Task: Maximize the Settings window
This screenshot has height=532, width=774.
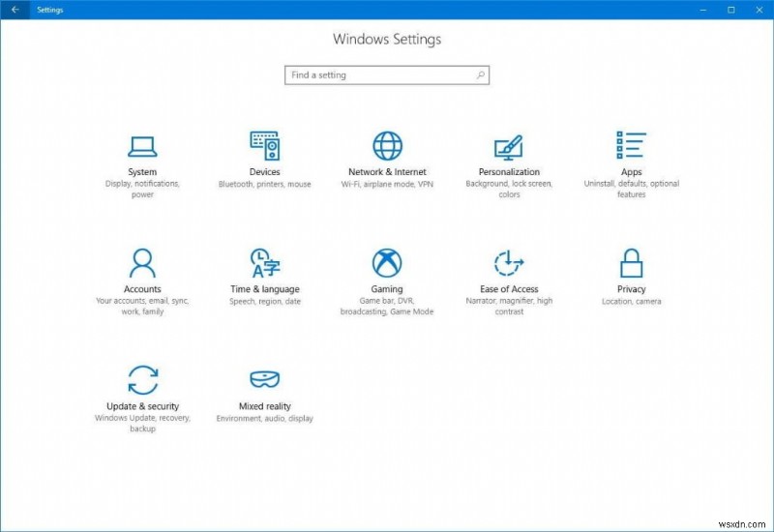Action: [x=731, y=10]
